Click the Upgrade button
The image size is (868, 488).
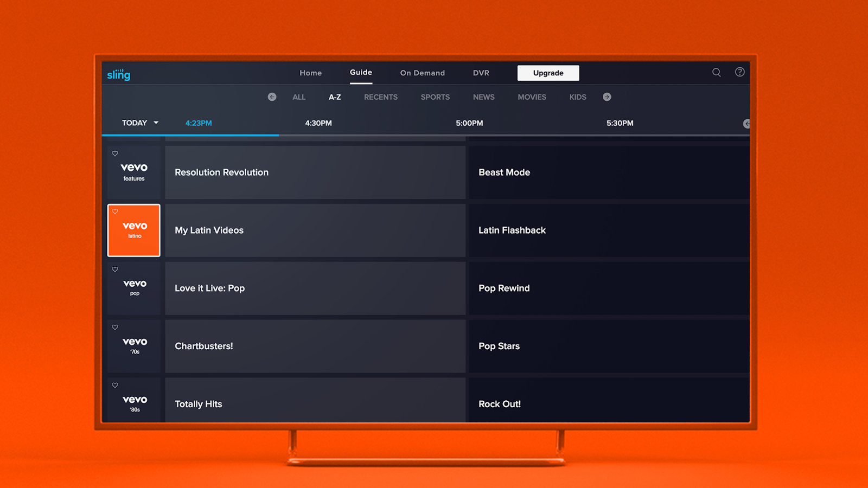click(x=548, y=73)
